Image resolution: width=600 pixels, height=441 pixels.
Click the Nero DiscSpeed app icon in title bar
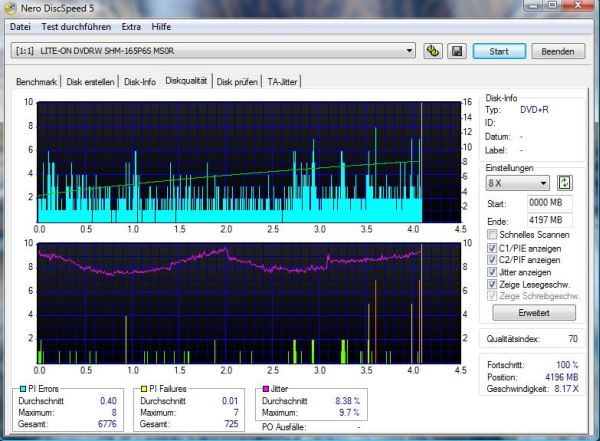pos(10,8)
